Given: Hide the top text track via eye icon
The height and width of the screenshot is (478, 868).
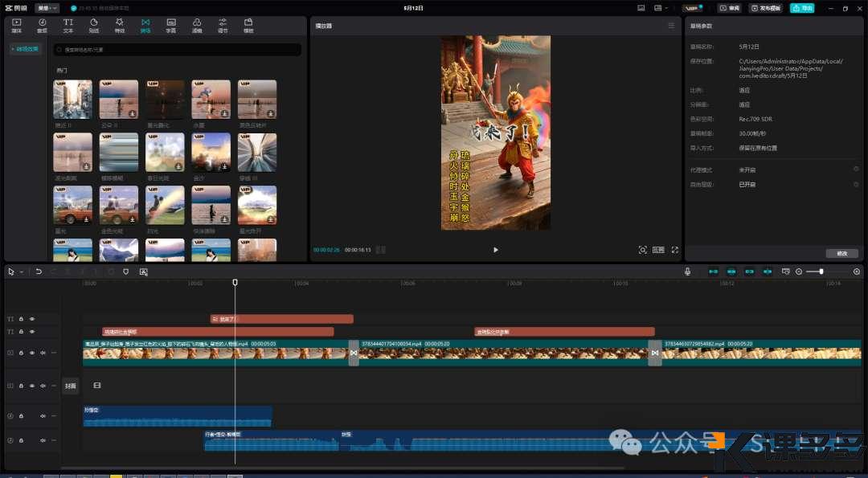Looking at the screenshot, I should pos(32,319).
